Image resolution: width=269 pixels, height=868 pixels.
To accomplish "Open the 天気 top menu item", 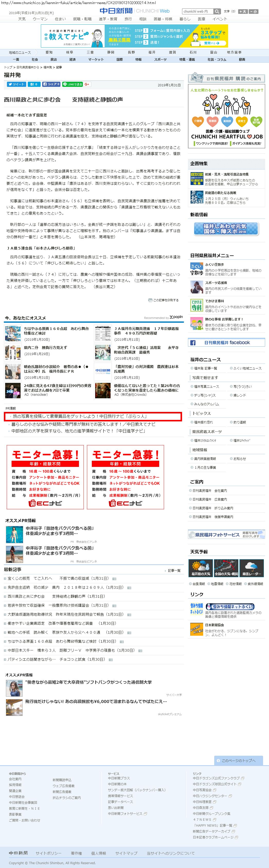I will (22, 19).
